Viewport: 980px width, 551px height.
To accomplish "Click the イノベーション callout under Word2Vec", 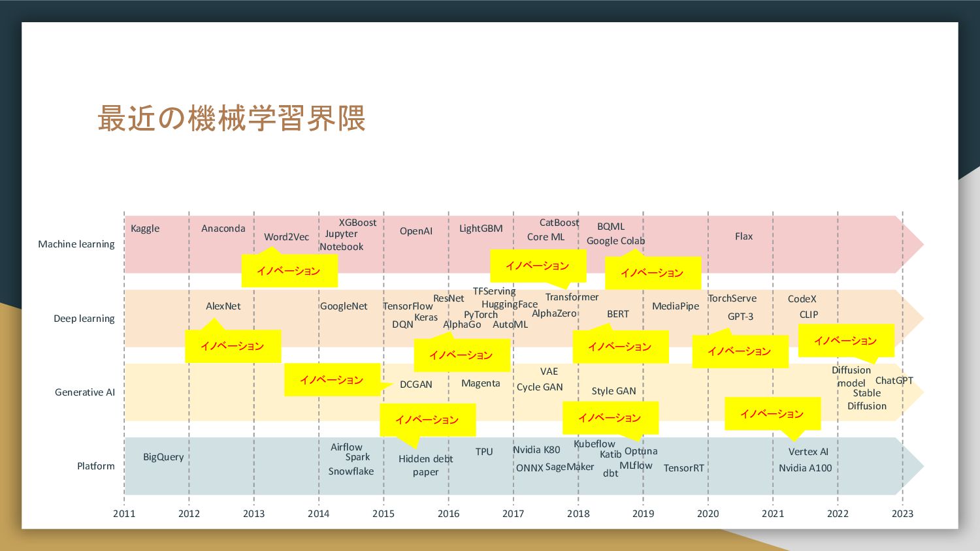I will coord(289,271).
